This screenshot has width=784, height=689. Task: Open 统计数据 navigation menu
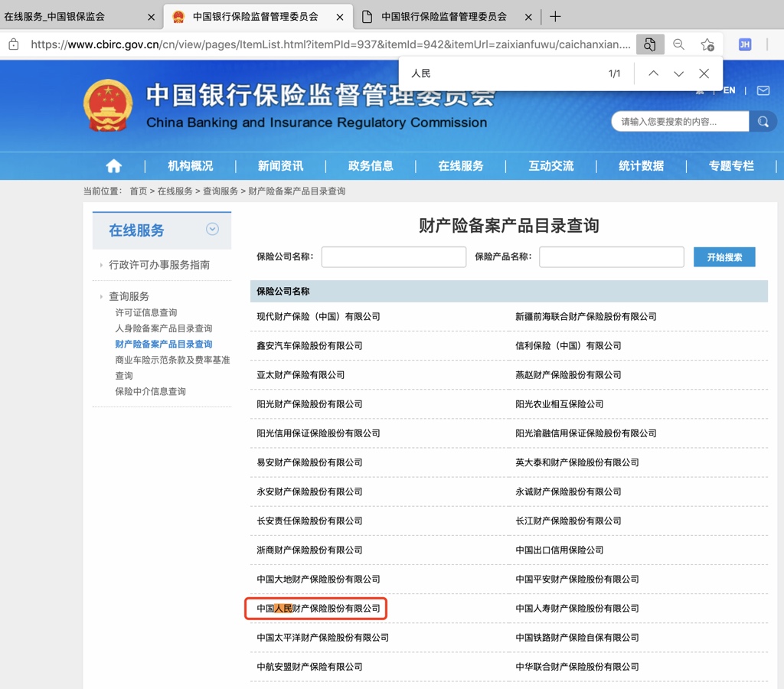click(x=641, y=165)
